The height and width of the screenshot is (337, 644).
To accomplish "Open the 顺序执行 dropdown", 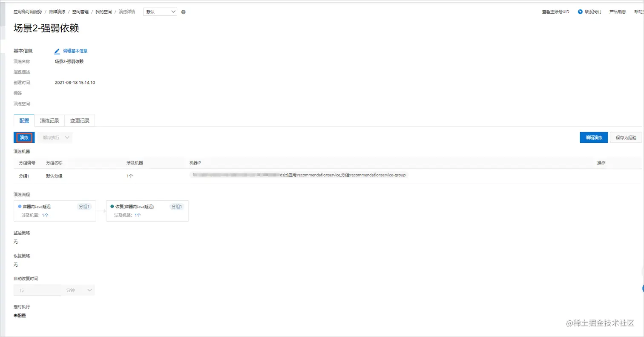I will tap(55, 138).
